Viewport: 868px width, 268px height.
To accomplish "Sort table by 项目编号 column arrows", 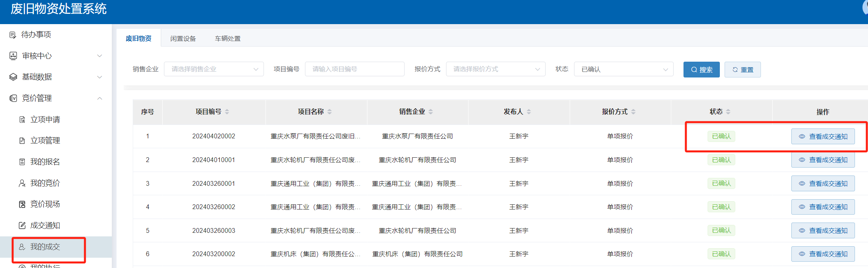I will (x=227, y=112).
